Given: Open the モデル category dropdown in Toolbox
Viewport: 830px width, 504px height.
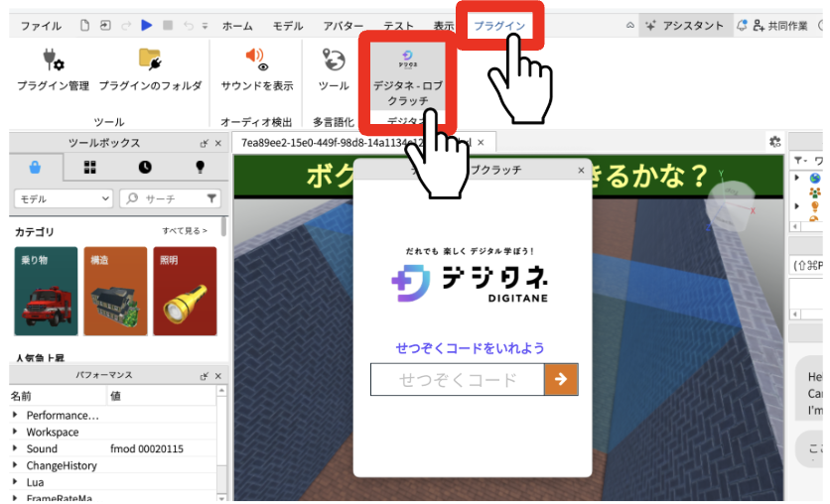Looking at the screenshot, I should tap(64, 198).
